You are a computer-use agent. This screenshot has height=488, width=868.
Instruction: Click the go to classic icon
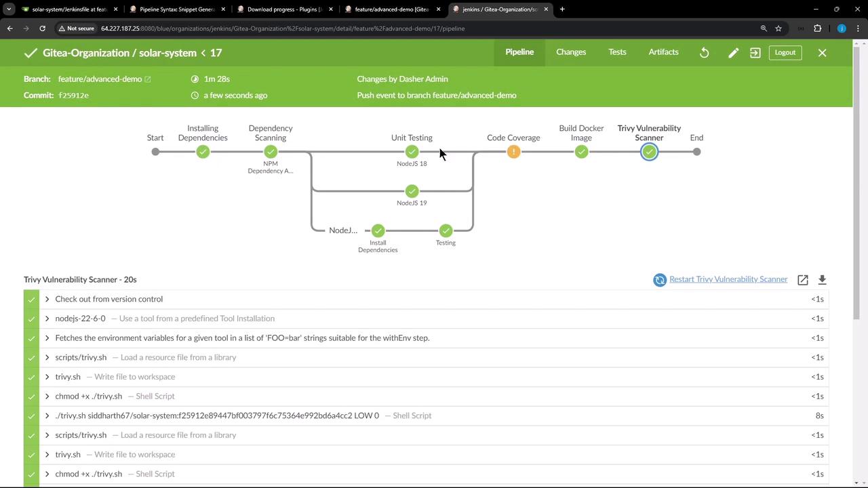click(755, 53)
